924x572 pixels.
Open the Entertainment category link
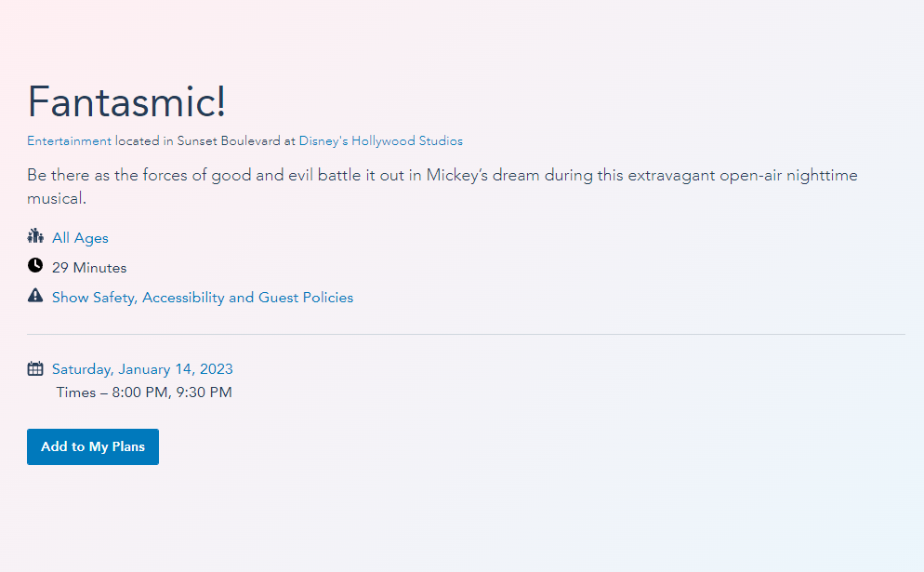click(69, 141)
